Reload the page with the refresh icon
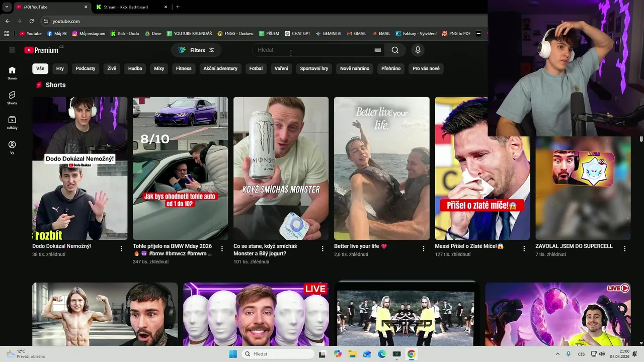The height and width of the screenshot is (362, 644). (32, 21)
